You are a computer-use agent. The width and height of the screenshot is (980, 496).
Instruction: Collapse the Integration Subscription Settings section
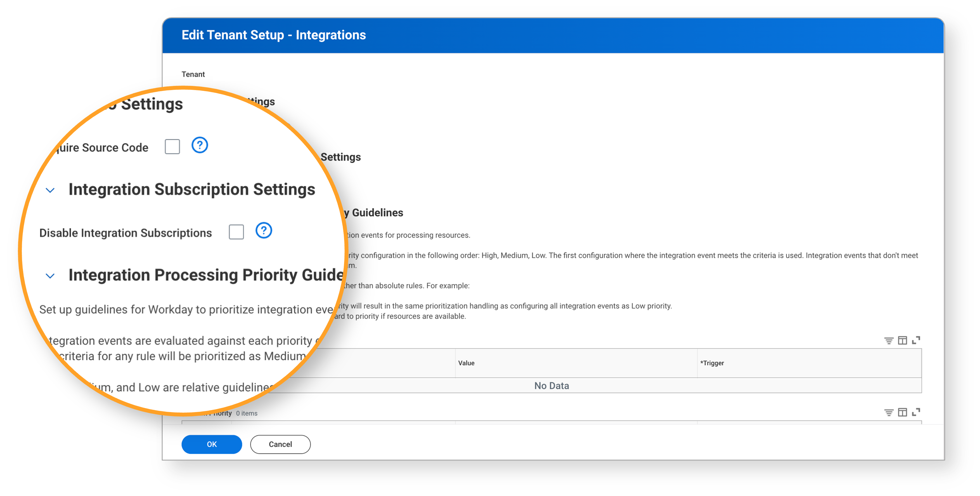click(x=50, y=190)
